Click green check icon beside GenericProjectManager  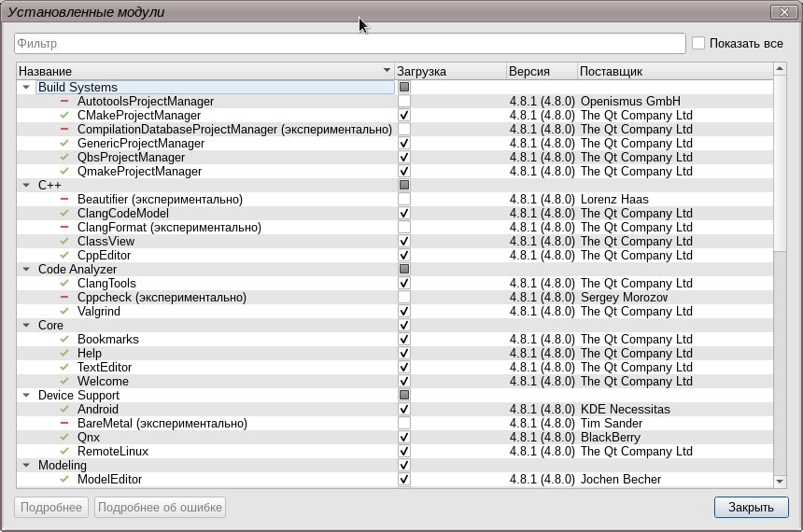click(64, 144)
